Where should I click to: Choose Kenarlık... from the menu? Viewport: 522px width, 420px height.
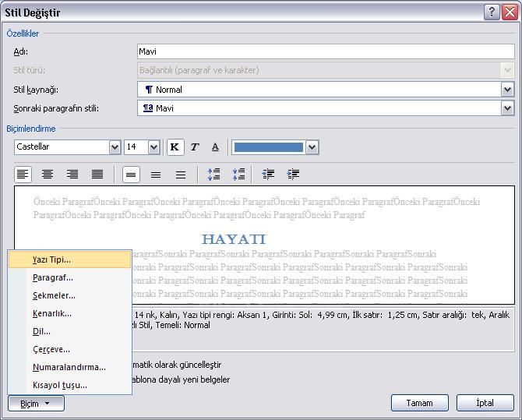tap(69, 313)
